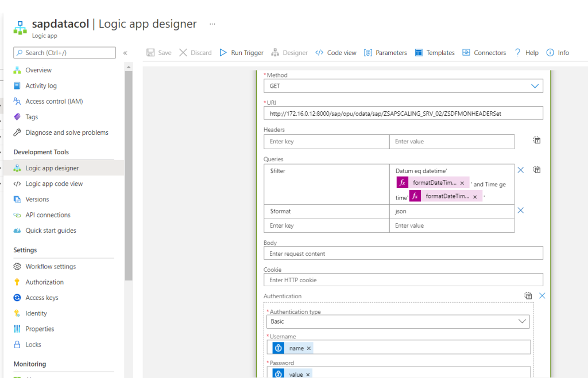Collapse the left navigation menu
The height and width of the screenshot is (378, 588).
point(125,53)
